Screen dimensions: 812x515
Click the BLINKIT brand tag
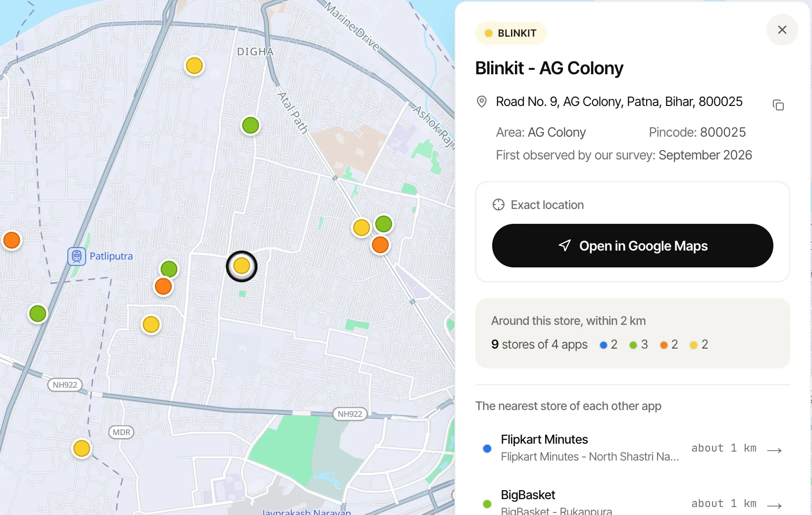[510, 33]
